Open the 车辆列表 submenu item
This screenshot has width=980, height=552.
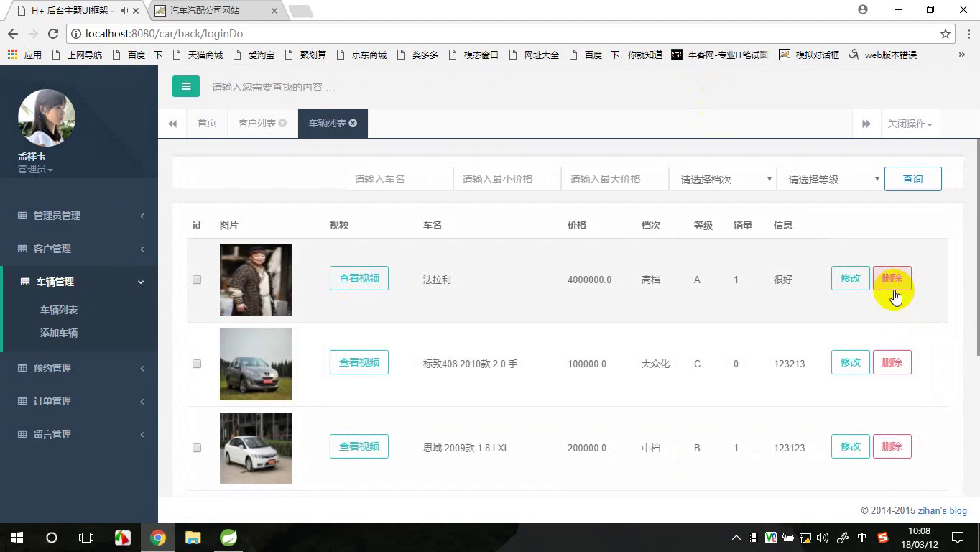[x=59, y=310]
